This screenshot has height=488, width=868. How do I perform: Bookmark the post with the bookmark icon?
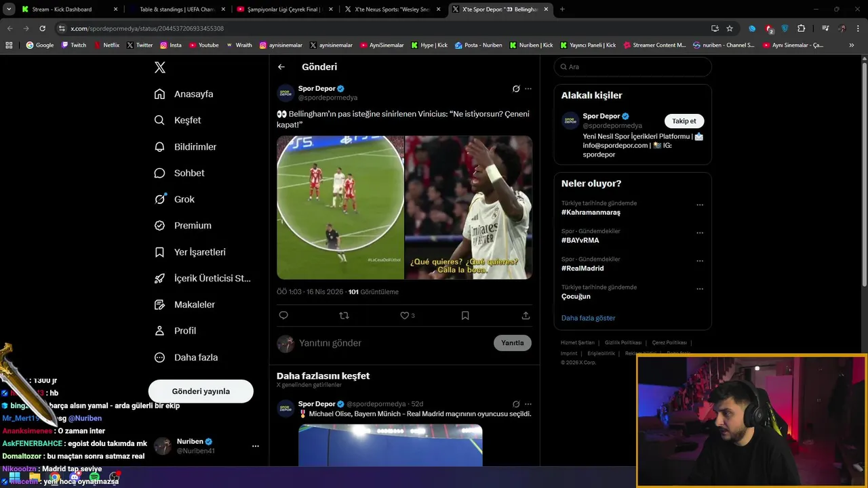[465, 315]
